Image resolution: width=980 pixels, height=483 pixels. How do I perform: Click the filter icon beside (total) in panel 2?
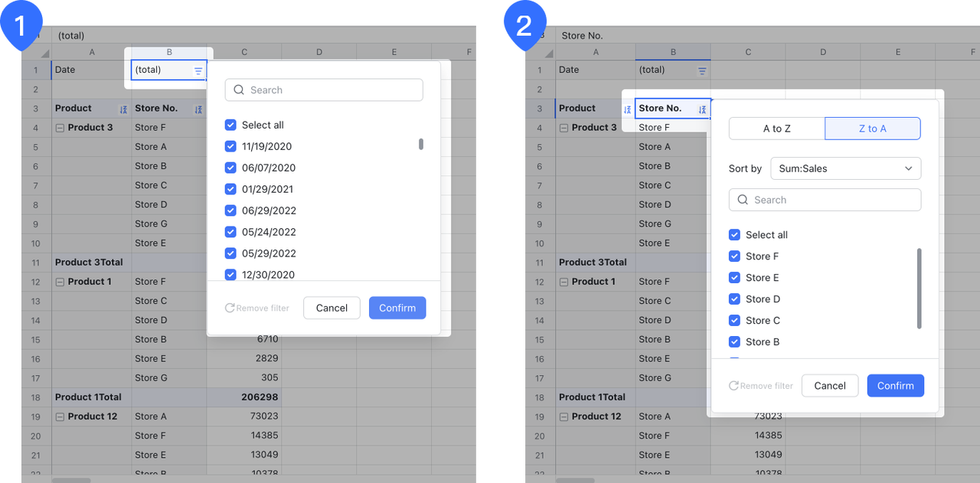pyautogui.click(x=702, y=70)
